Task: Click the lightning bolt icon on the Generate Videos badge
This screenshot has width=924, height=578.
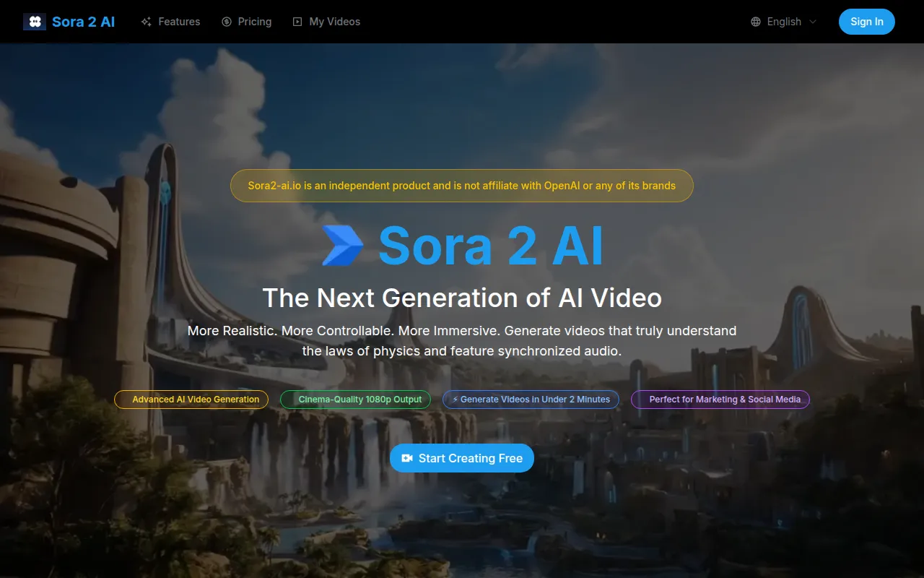Action: tap(455, 399)
